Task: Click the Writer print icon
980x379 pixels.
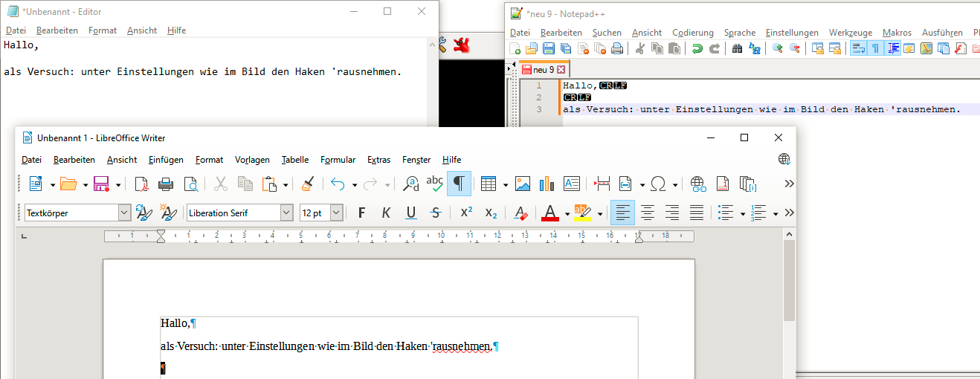Action: click(x=166, y=184)
